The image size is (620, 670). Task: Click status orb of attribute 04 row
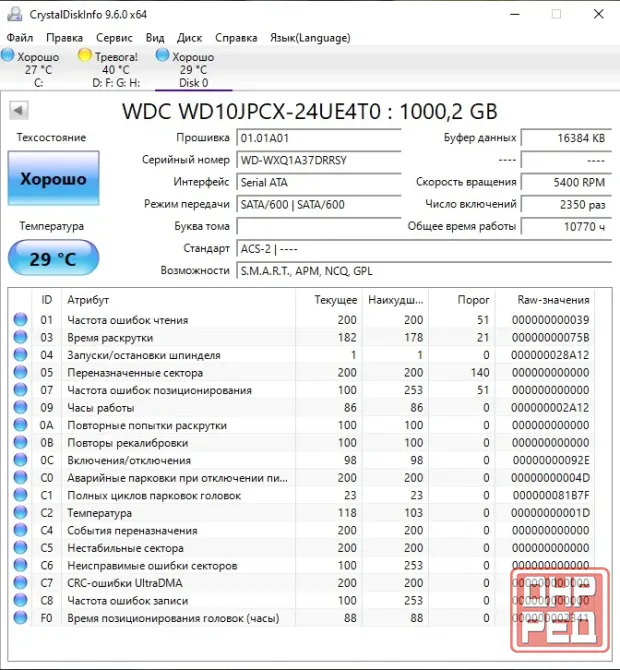pyautogui.click(x=20, y=355)
